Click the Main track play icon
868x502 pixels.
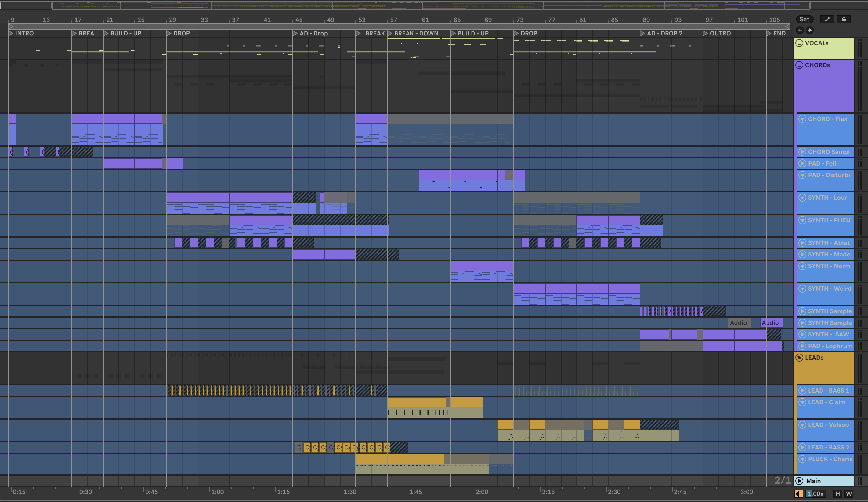click(x=799, y=481)
